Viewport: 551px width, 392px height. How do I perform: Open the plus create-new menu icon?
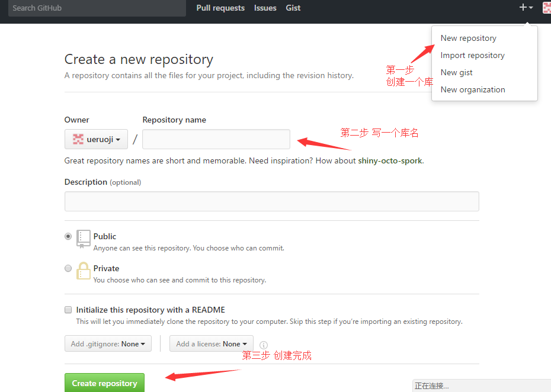pyautogui.click(x=526, y=7)
